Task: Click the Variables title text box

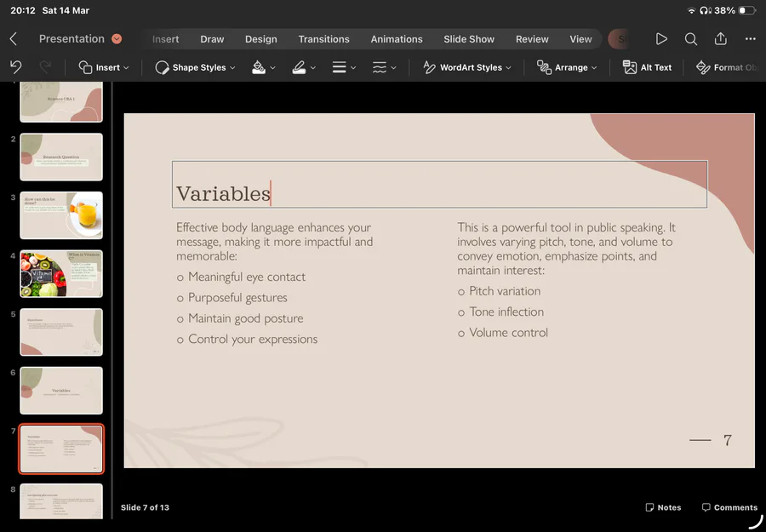Action: 439,184
